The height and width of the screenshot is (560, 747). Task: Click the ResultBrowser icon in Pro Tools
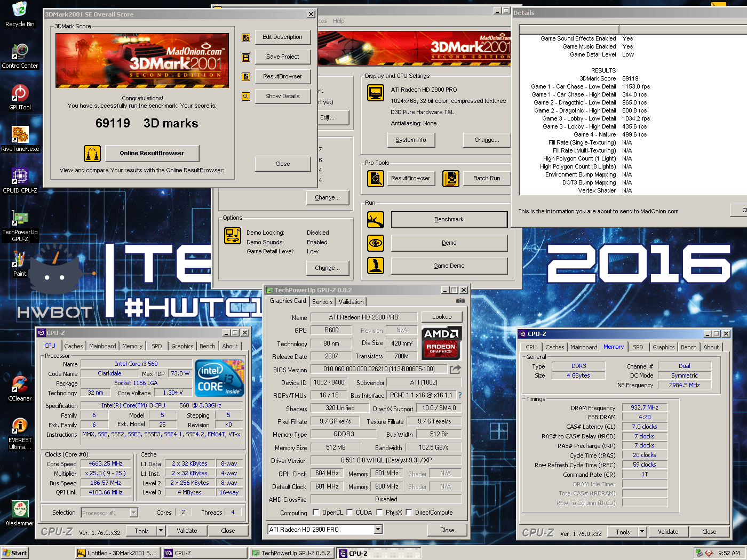tap(376, 179)
